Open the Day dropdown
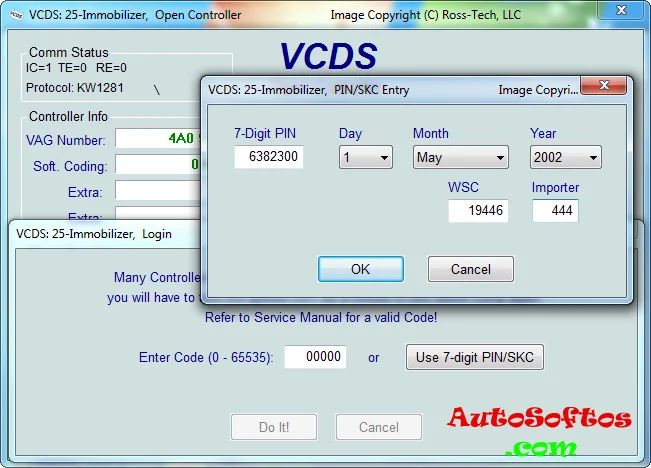The image size is (651, 468). coord(365,157)
